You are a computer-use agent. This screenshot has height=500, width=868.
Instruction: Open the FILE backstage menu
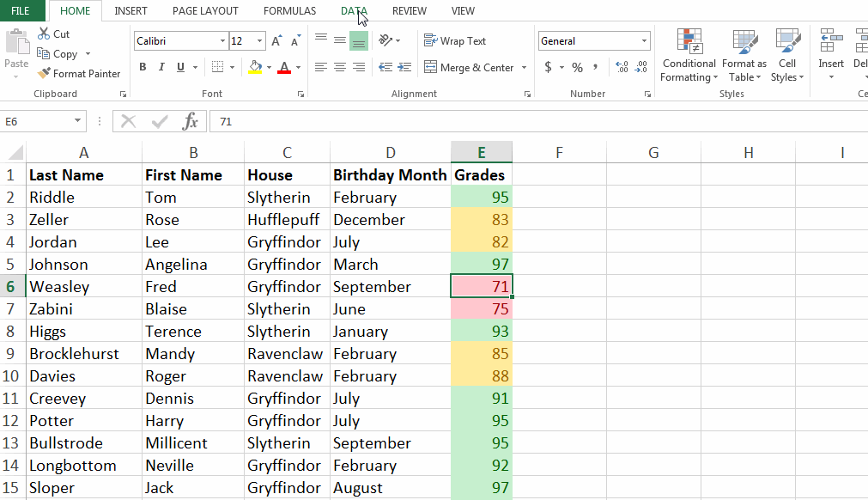(x=21, y=11)
